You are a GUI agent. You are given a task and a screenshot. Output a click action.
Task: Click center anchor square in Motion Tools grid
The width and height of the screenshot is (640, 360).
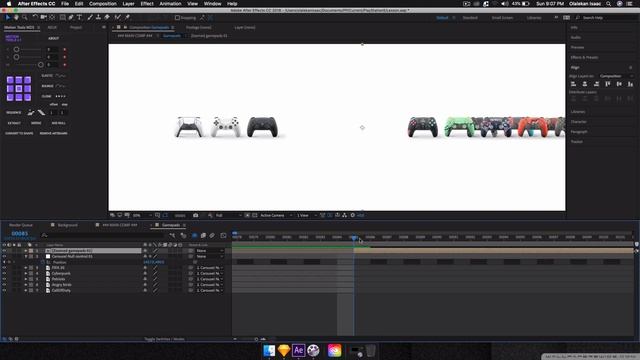[x=19, y=88]
